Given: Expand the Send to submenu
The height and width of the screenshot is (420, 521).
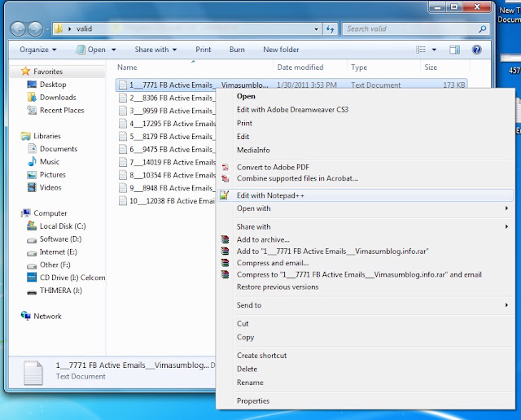Looking at the screenshot, I should tap(366, 305).
